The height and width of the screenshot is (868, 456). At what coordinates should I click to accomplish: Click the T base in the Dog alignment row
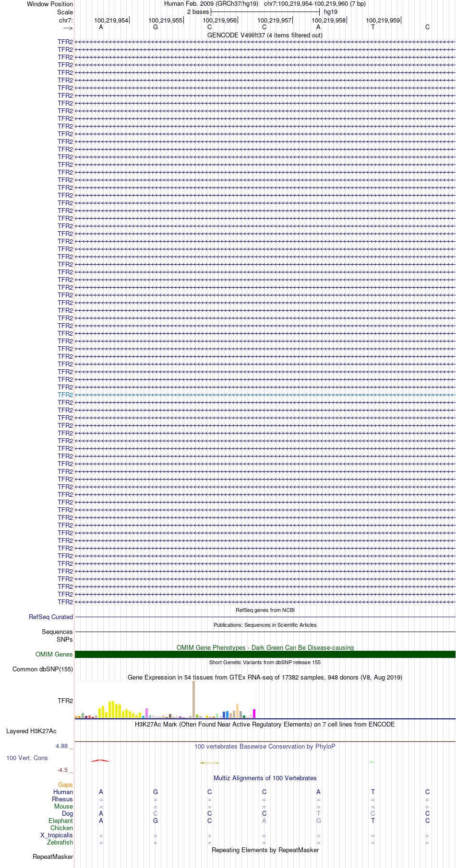(318, 814)
